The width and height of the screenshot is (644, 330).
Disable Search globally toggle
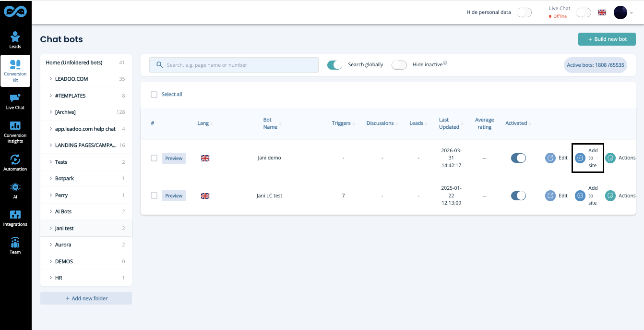334,65
